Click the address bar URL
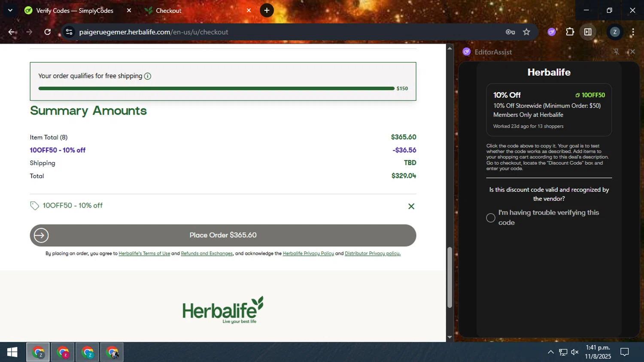 coord(154,32)
